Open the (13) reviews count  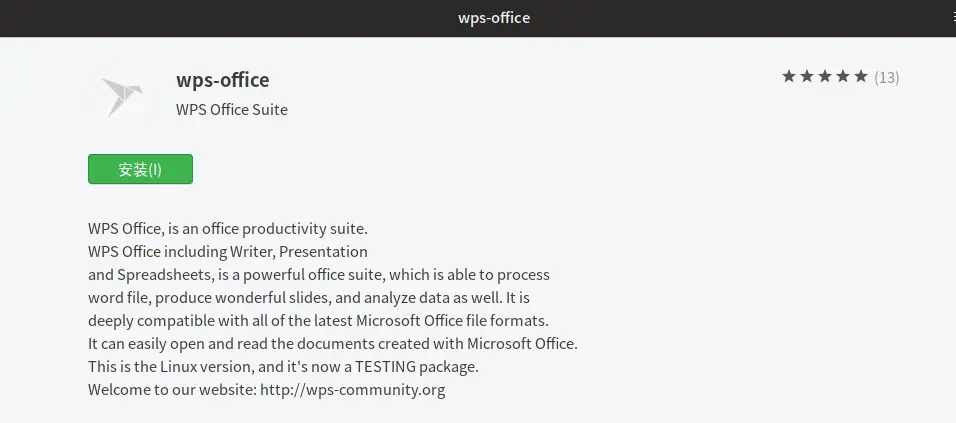[886, 77]
